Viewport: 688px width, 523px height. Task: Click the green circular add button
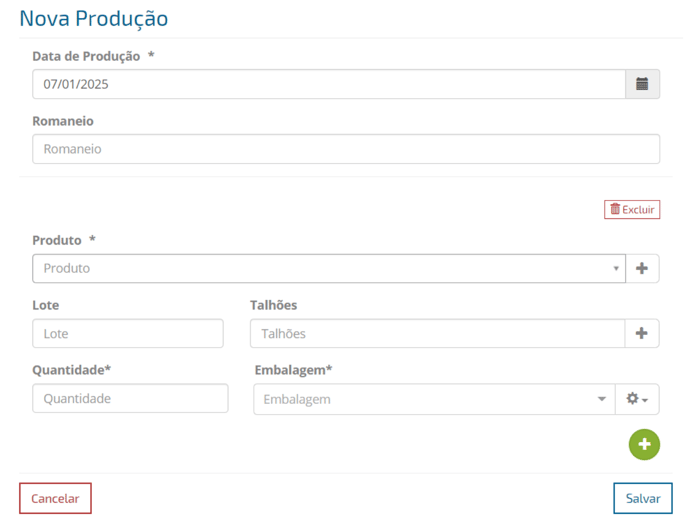pos(644,444)
